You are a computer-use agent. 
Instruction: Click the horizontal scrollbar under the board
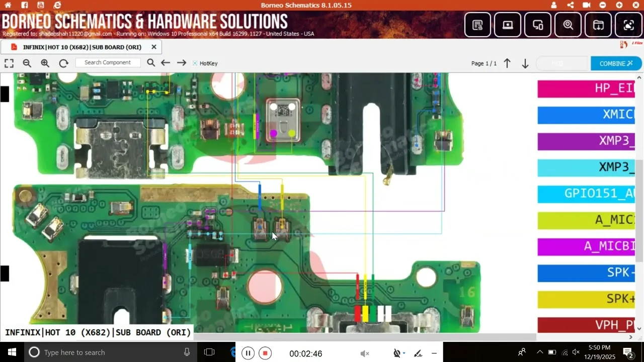[x=268, y=336]
